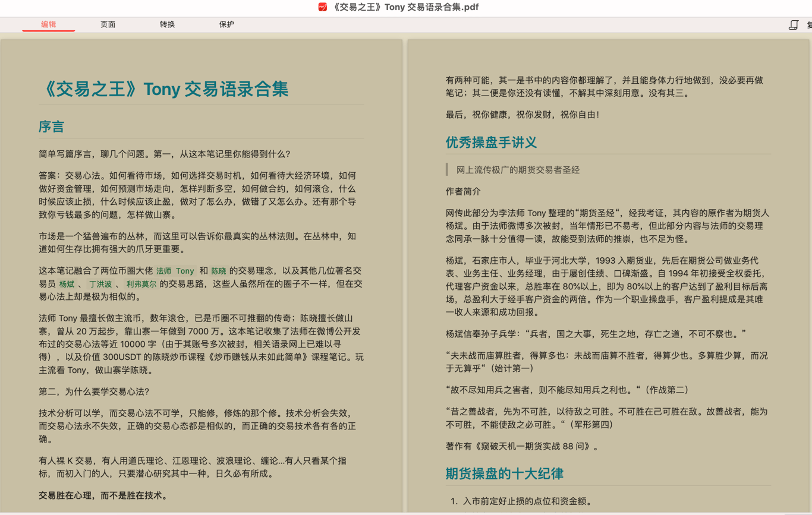
Task: Click the 作者简介 line on the right page
Action: pos(463,191)
